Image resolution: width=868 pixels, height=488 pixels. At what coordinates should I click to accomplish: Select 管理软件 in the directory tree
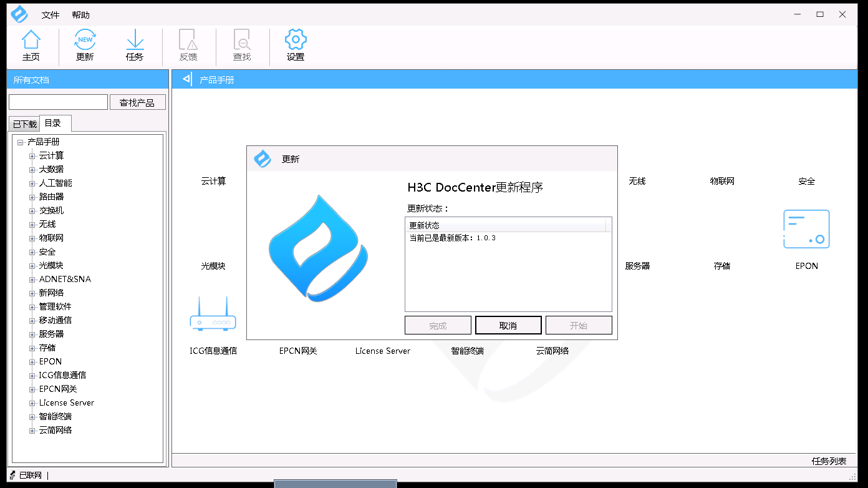(55, 306)
